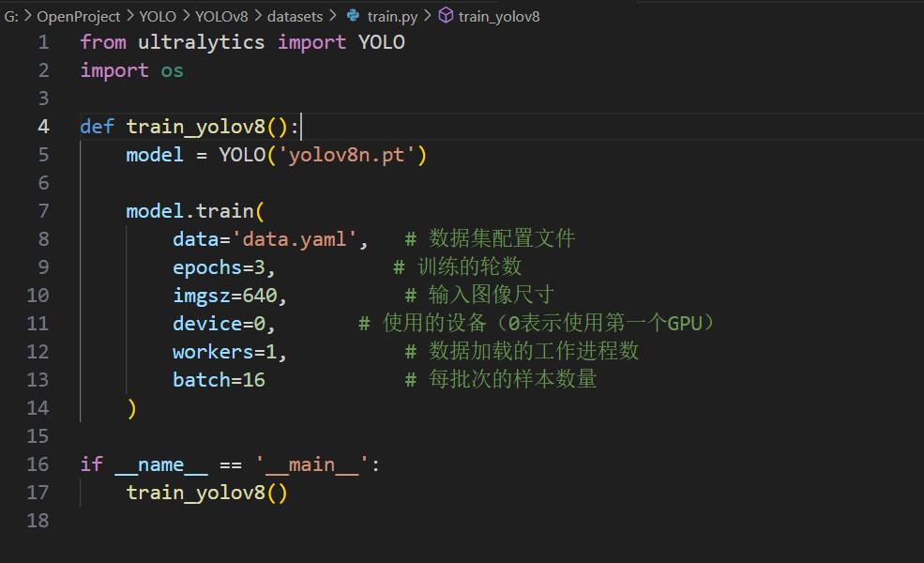Screen dimensions: 924x563
Task: Click the 'def' keyword on line 4
Action: click(97, 127)
